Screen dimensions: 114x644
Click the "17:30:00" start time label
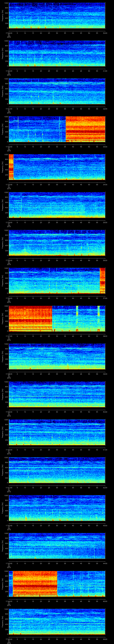[9, 71]
